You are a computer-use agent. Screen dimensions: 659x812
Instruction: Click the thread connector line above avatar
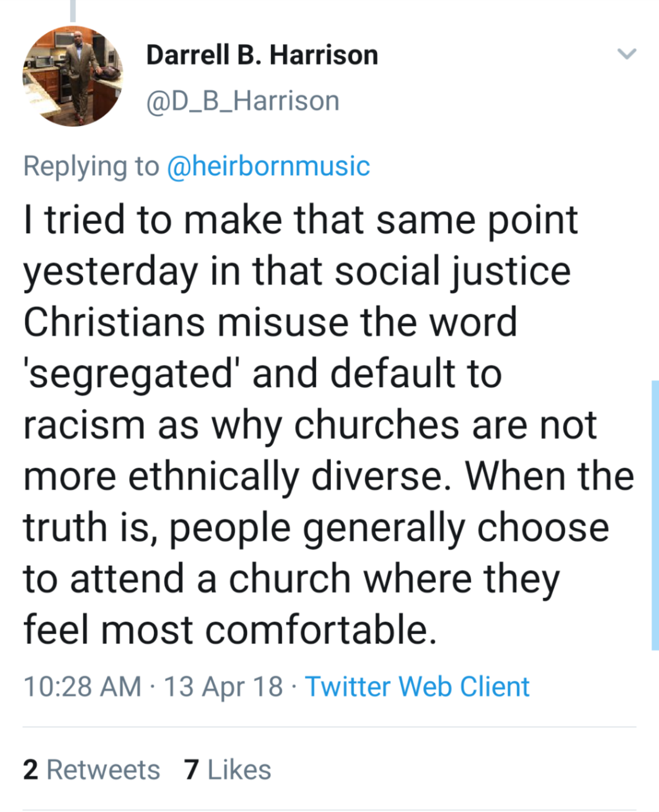tap(73, 11)
